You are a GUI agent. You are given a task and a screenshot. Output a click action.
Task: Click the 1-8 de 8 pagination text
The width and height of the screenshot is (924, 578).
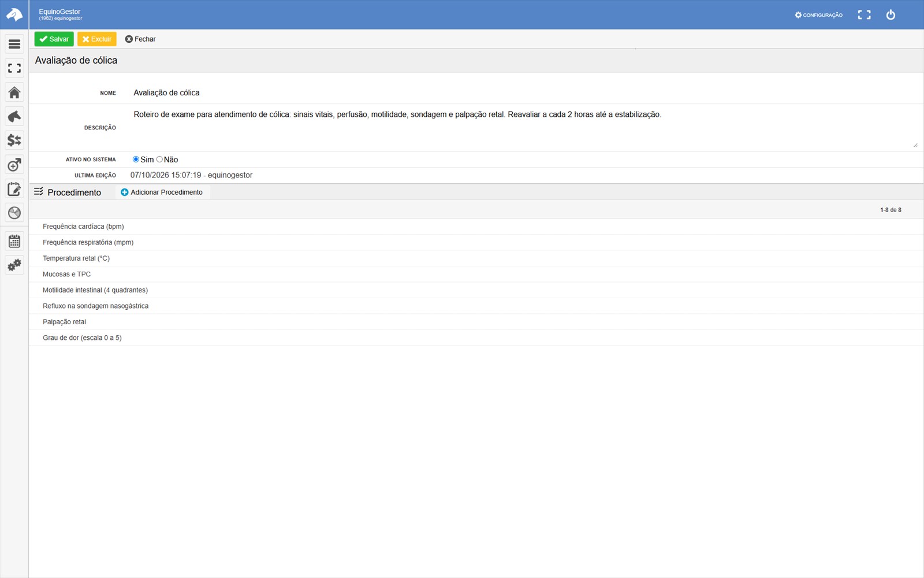click(x=891, y=210)
